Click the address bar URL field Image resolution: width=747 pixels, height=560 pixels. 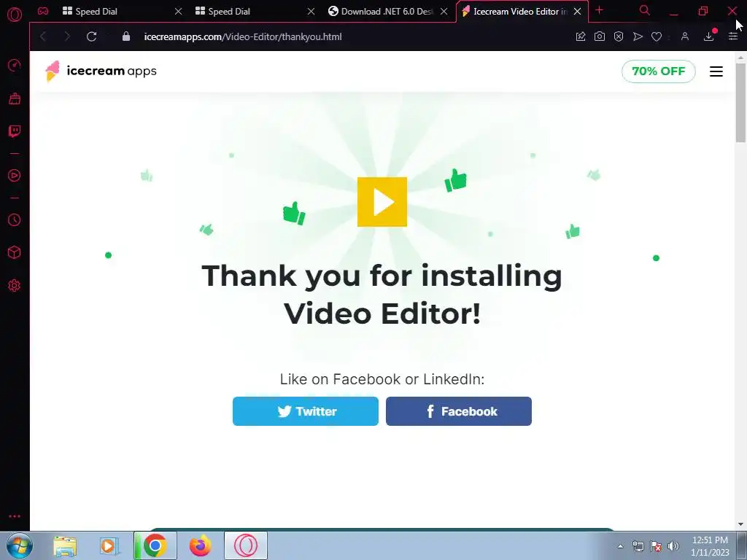click(243, 36)
